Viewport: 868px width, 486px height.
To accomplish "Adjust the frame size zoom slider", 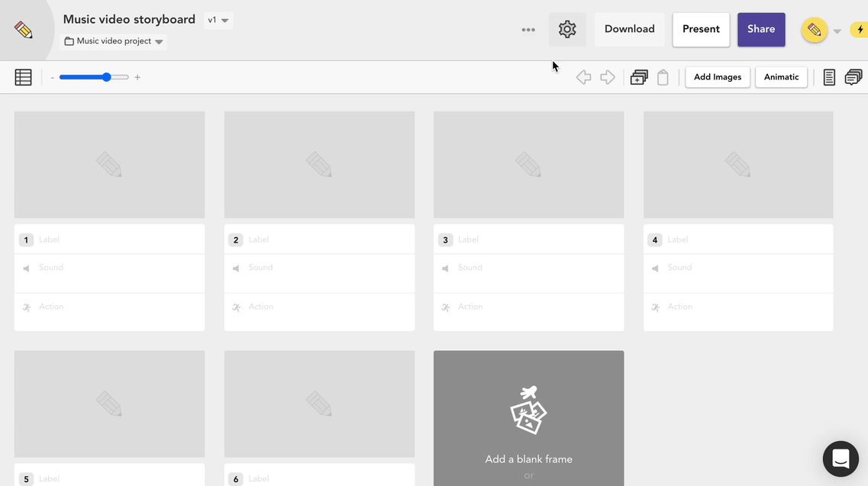I will pyautogui.click(x=94, y=78).
